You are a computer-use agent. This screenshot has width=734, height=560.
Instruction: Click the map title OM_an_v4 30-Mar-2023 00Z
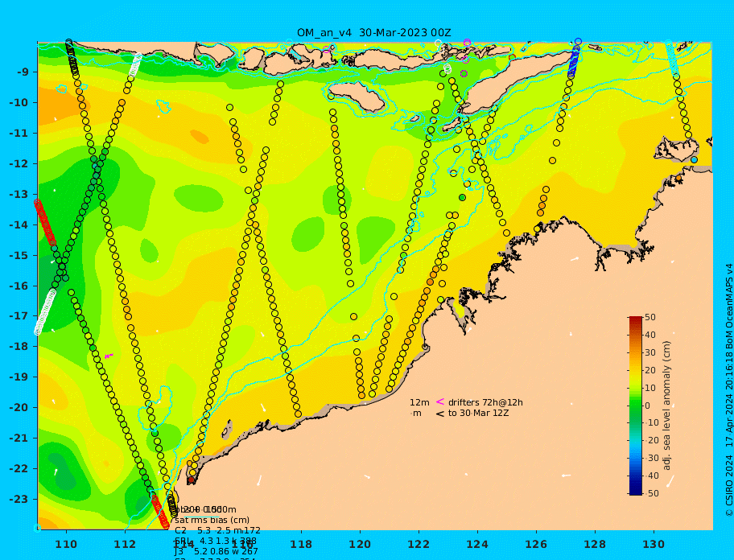(374, 33)
